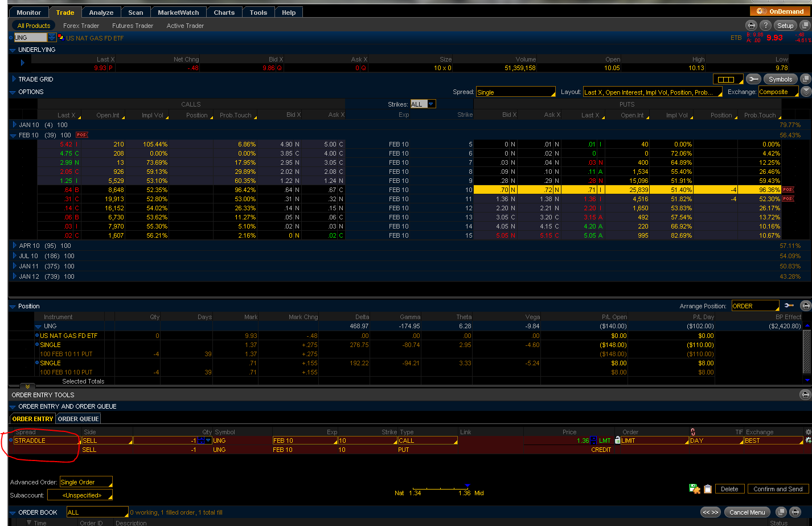Open Position panel wrench customize icon

789,306
